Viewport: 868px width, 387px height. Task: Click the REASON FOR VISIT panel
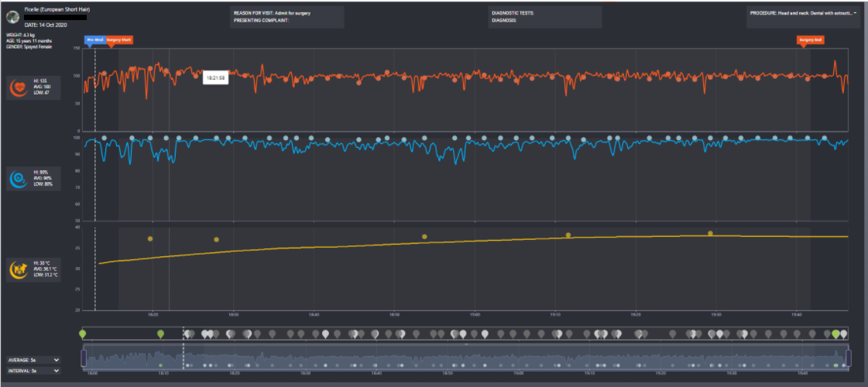[286, 16]
